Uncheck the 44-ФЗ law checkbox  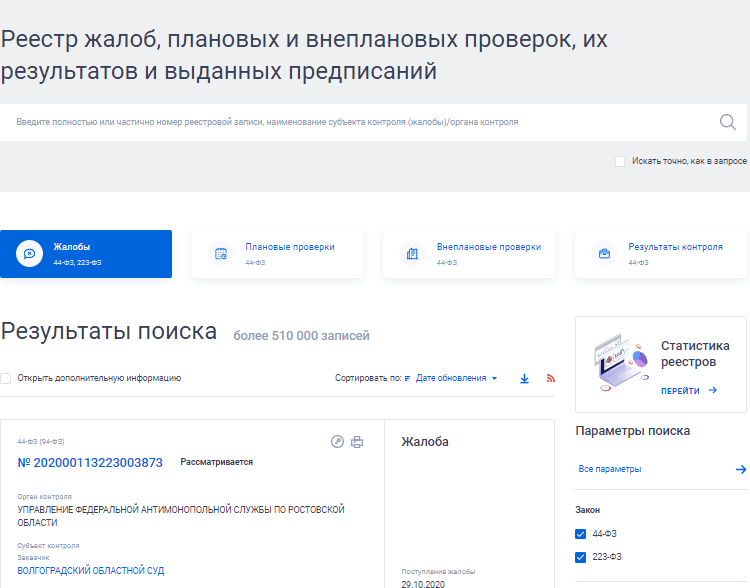coord(581,534)
